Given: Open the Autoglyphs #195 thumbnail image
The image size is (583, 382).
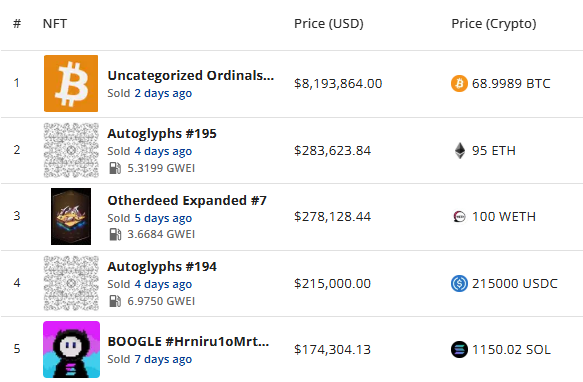Looking at the screenshot, I should [71, 150].
